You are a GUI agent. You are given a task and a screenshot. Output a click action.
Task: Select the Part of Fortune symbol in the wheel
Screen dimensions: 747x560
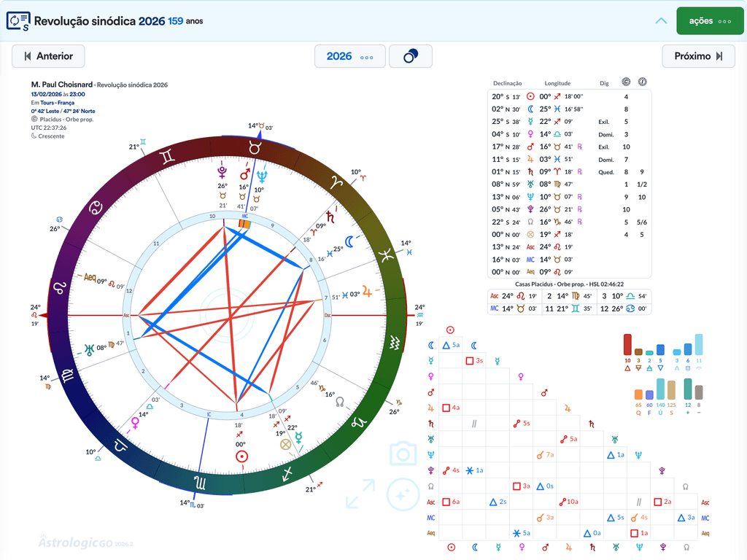(x=285, y=446)
